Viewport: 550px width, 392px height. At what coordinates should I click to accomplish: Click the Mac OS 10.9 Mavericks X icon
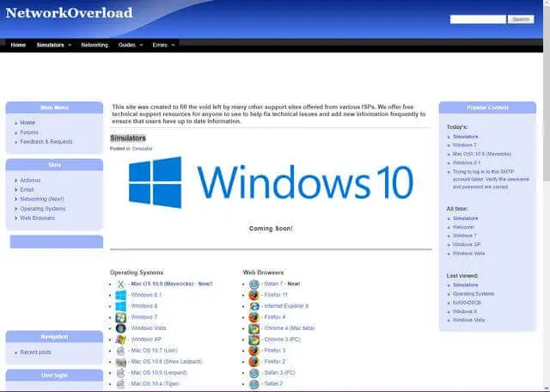[120, 284]
